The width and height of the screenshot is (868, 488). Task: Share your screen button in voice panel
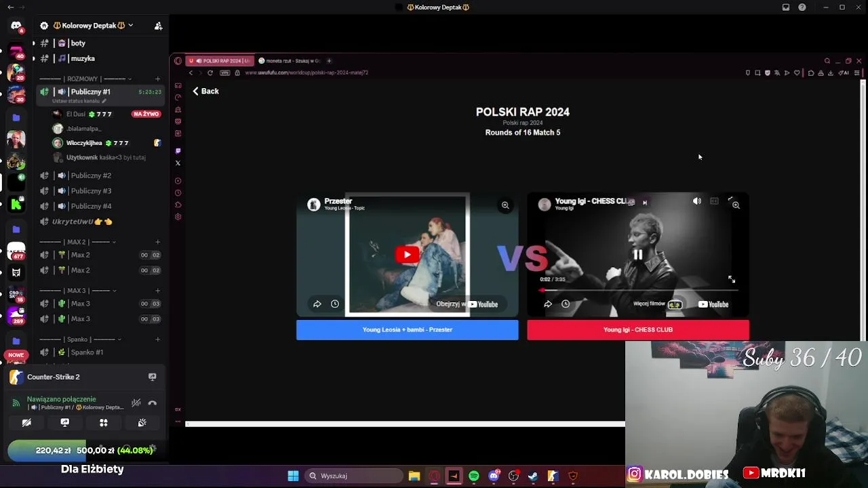pyautogui.click(x=65, y=422)
